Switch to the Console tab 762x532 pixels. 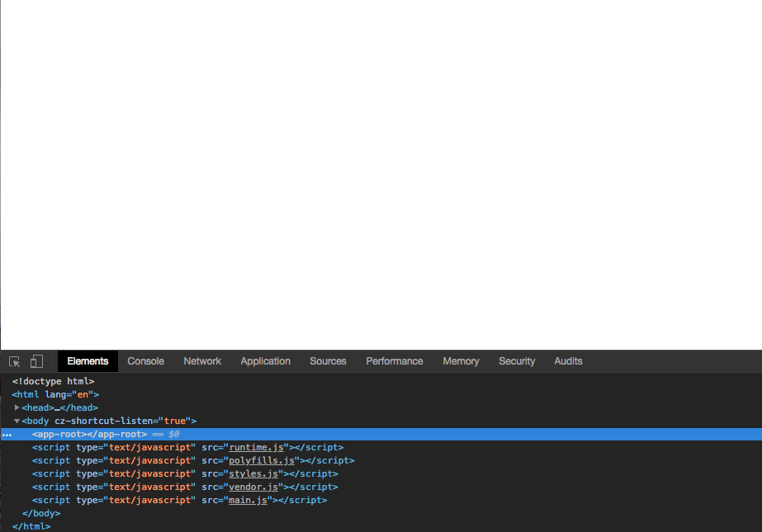(x=146, y=361)
